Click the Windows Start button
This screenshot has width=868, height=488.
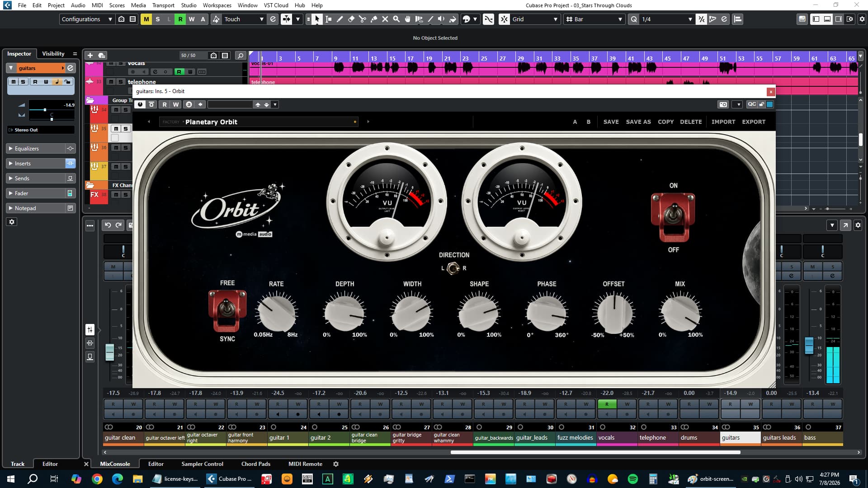(11, 479)
